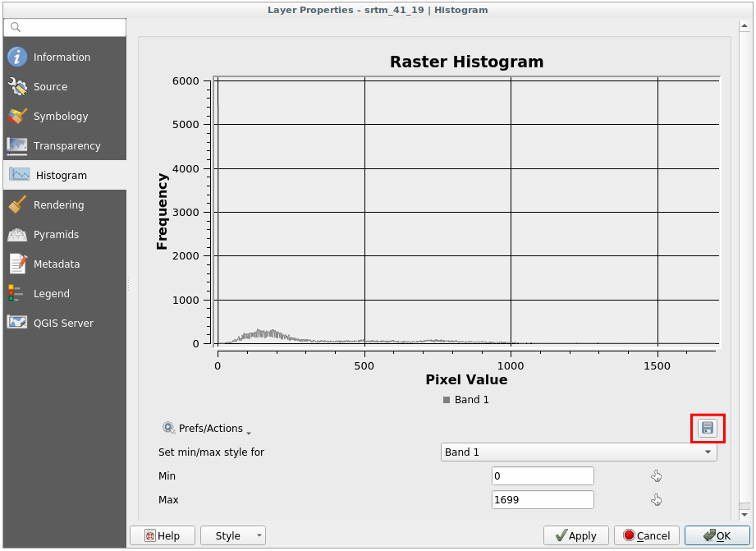Click the Max value pick-on-graph hand icon

(x=656, y=500)
